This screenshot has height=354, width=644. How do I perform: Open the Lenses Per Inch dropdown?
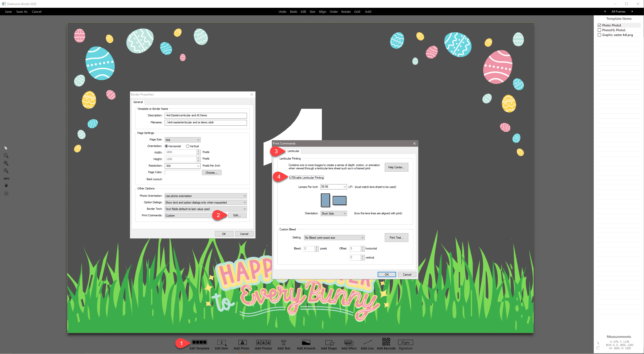345,187
